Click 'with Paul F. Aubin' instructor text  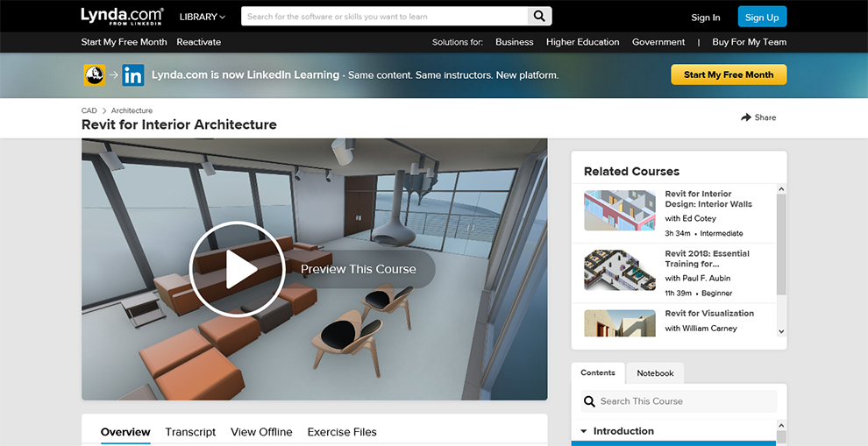tap(698, 279)
